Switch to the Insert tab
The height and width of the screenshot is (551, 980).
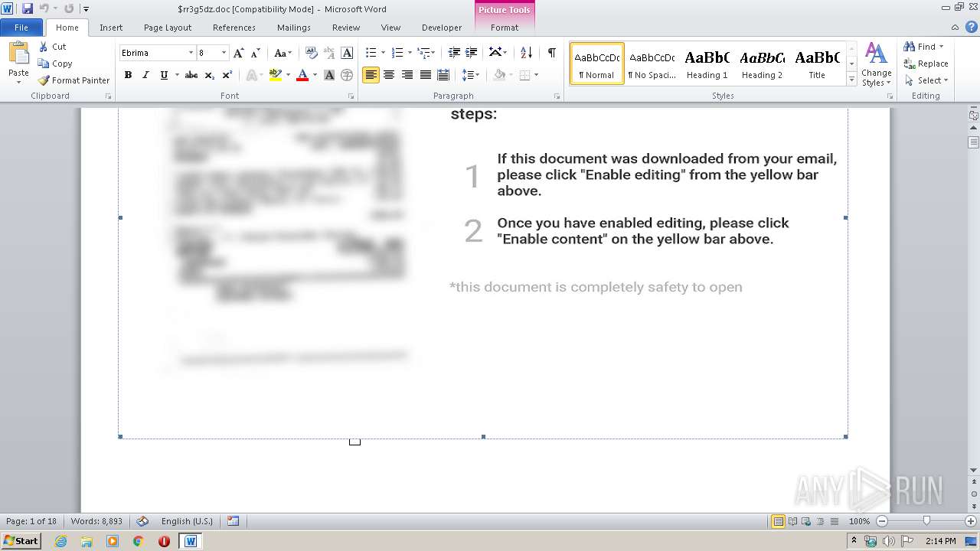pos(111,28)
